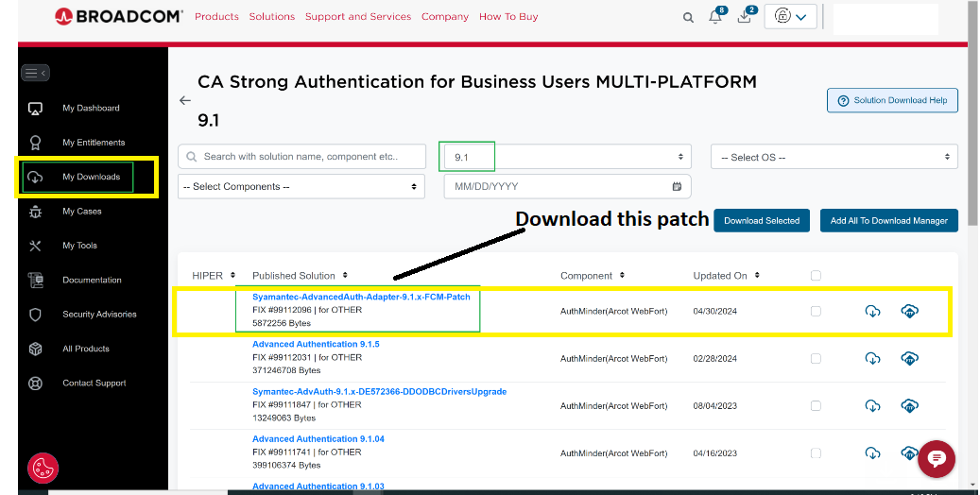Screen dimensions: 980x495
Task: Click the cookie settings icon
Action: point(43,468)
